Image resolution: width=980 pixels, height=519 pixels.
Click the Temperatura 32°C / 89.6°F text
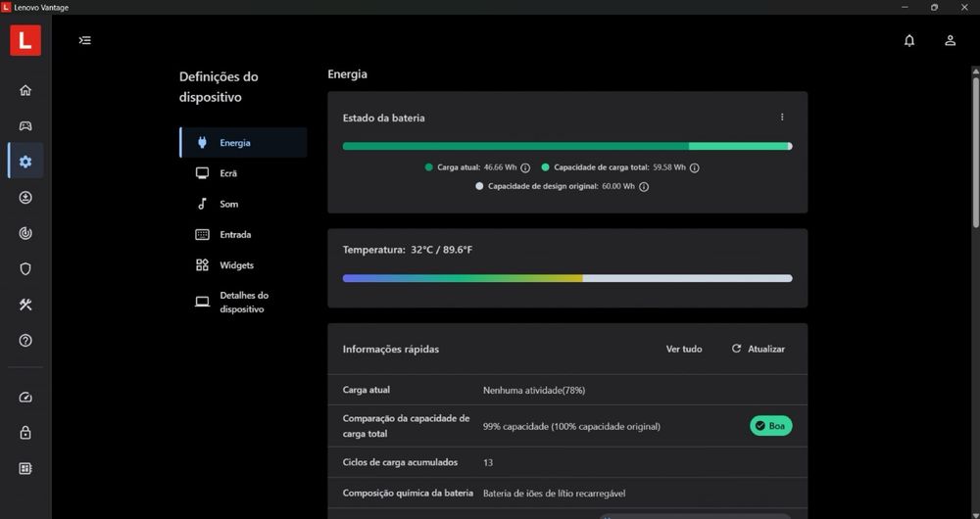coord(408,250)
